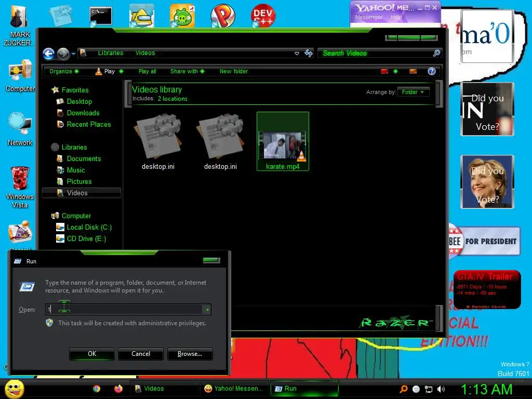Open view options dropdown dot
This screenshot has width=532, height=399.
click(x=395, y=71)
